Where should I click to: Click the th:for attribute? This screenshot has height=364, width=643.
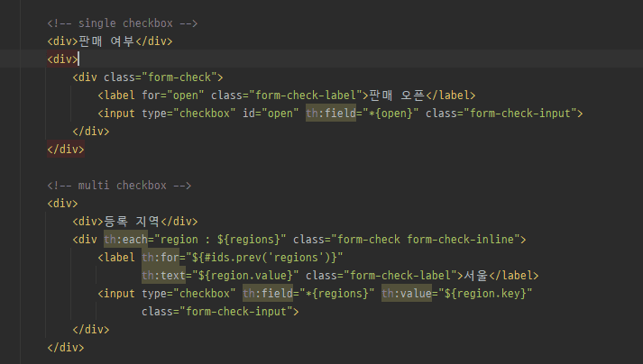click(x=161, y=258)
